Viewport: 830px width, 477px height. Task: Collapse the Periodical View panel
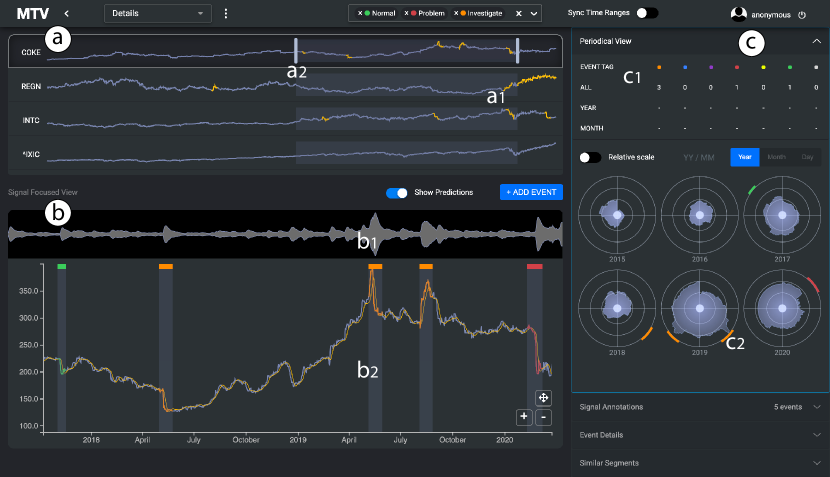pyautogui.click(x=816, y=41)
